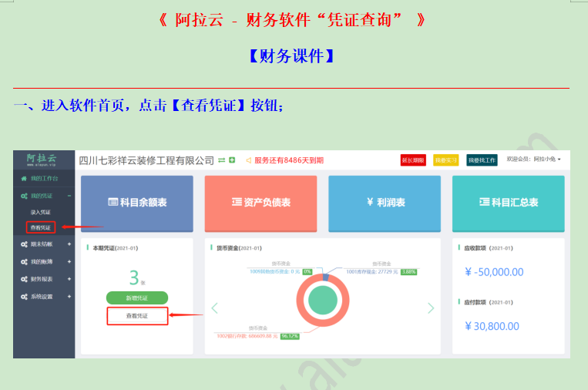Click the orange ring of donut chart

(x=300, y=301)
